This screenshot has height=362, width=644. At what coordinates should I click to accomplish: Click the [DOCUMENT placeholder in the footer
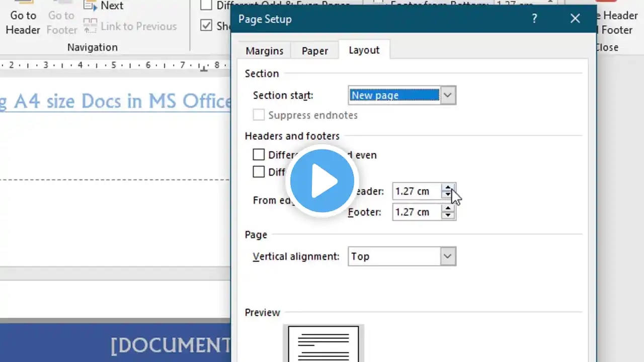point(171,345)
